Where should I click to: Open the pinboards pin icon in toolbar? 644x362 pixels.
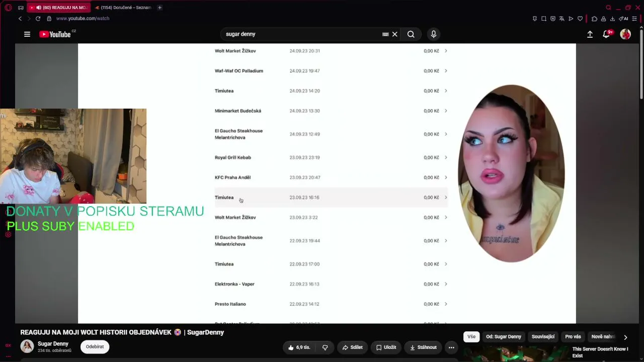535,19
